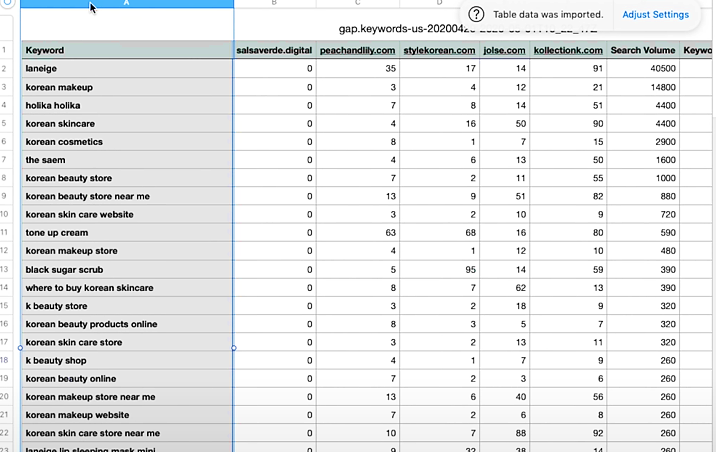Screen dimensions: 716x452
Task: Click the help question mark icon
Action: 476,15
